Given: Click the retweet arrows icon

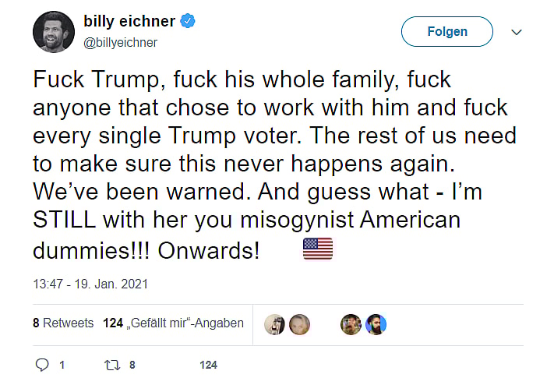Looking at the screenshot, I should pyautogui.click(x=111, y=365).
